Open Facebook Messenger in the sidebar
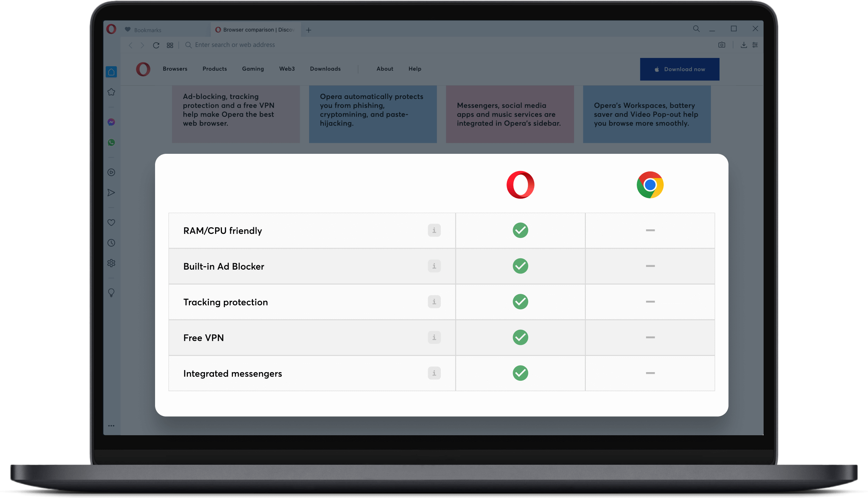 coord(111,122)
